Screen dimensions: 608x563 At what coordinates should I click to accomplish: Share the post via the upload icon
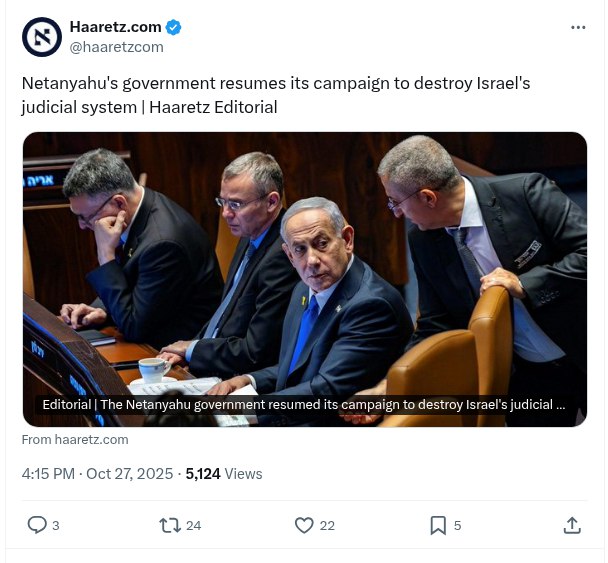pos(572,525)
